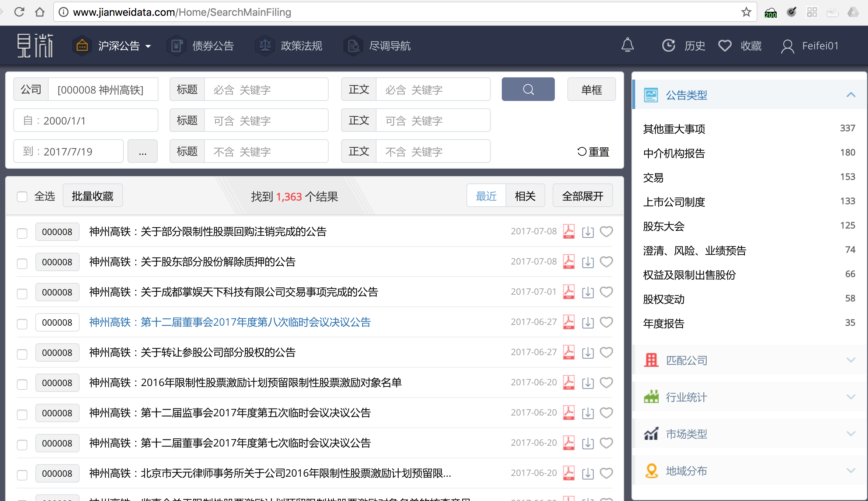
Task: Favorite 第八次临时会议决议公告 row
Action: (x=606, y=322)
